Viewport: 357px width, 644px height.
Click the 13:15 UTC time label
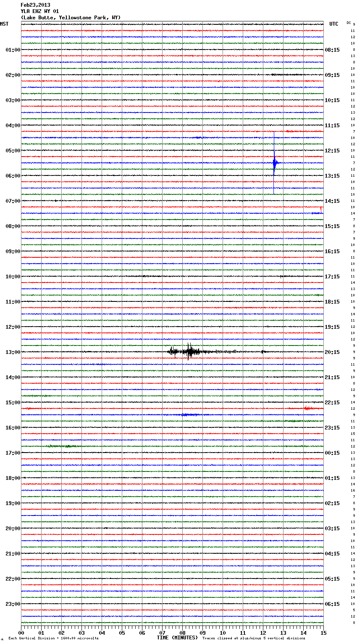click(332, 176)
